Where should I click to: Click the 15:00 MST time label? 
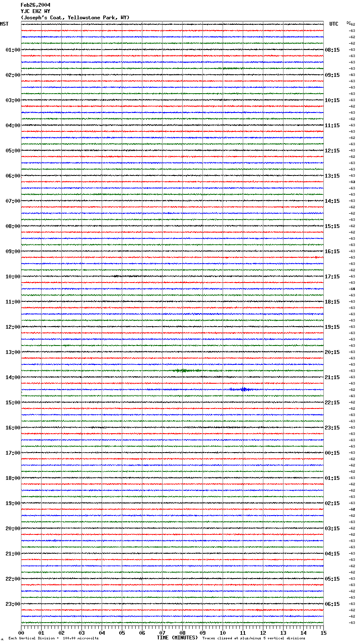click(13, 403)
